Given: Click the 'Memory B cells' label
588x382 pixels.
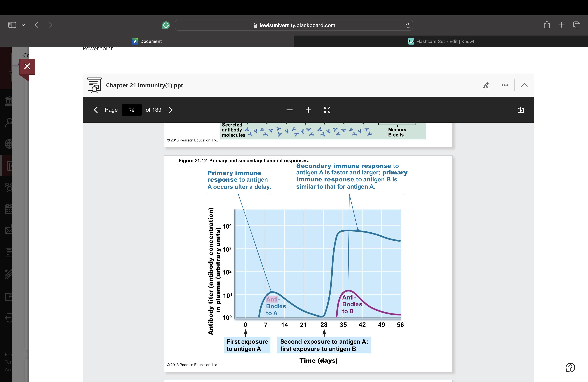Looking at the screenshot, I should 397,132.
